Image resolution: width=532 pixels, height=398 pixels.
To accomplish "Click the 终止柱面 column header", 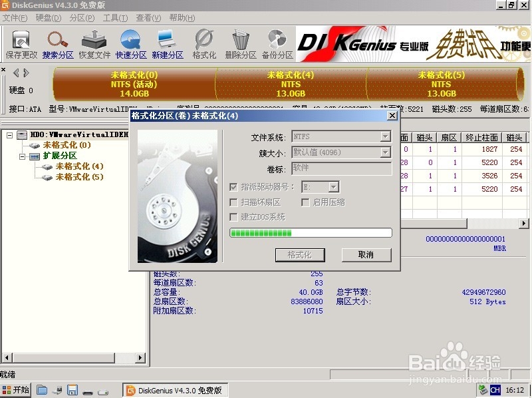I will 481,137.
